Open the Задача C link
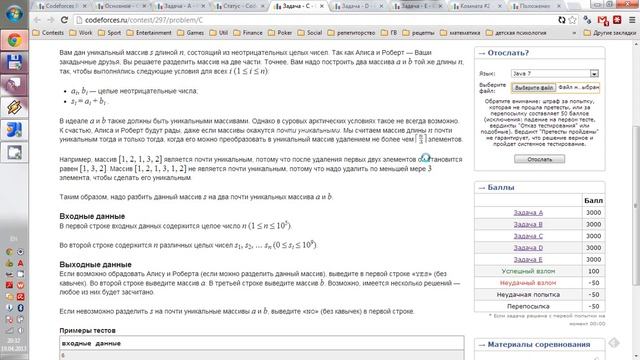The image size is (640, 360). [x=528, y=236]
